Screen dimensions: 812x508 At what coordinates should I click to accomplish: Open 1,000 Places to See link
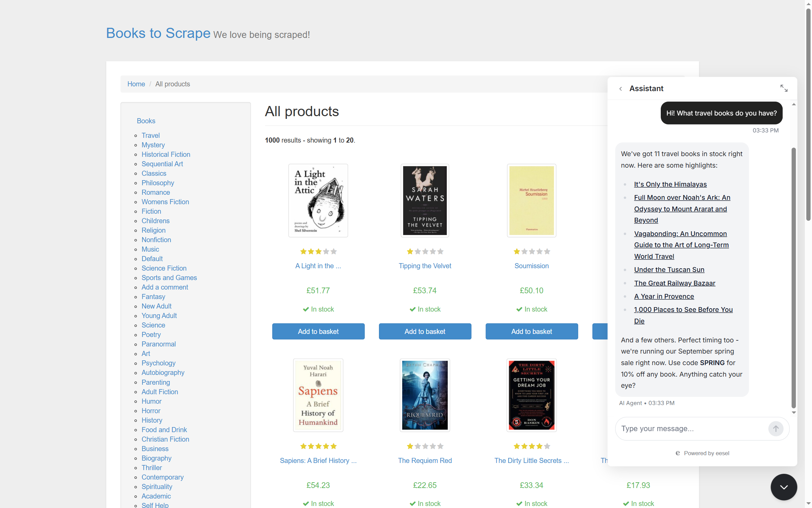683,315
